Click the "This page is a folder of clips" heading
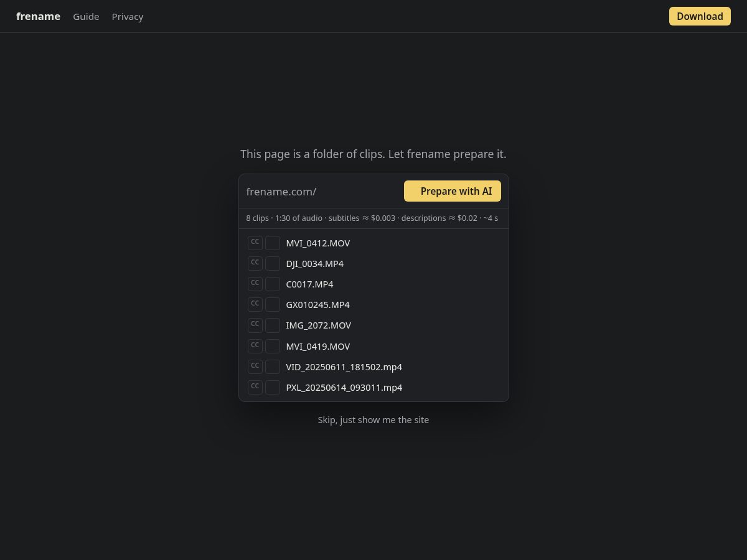 click(374, 154)
